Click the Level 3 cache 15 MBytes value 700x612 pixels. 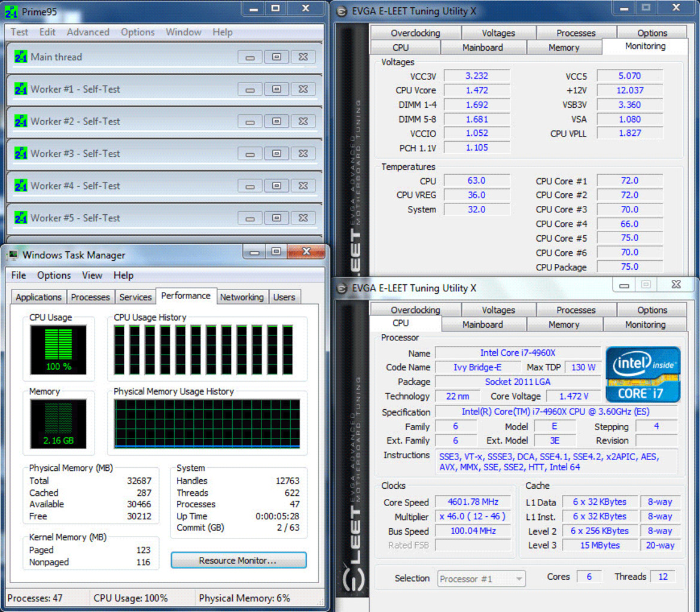pyautogui.click(x=599, y=545)
